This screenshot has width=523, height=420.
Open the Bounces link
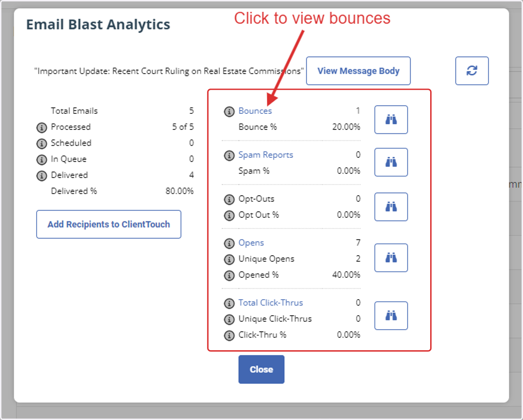click(x=255, y=111)
